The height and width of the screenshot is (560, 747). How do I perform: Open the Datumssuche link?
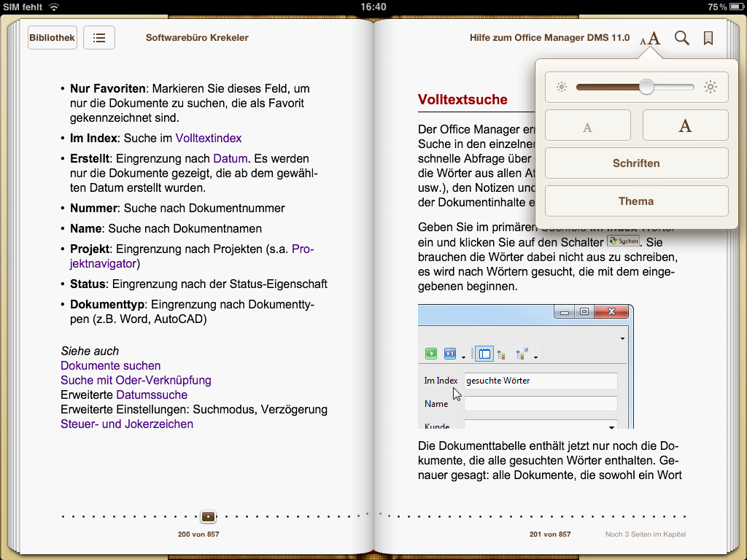(x=152, y=394)
